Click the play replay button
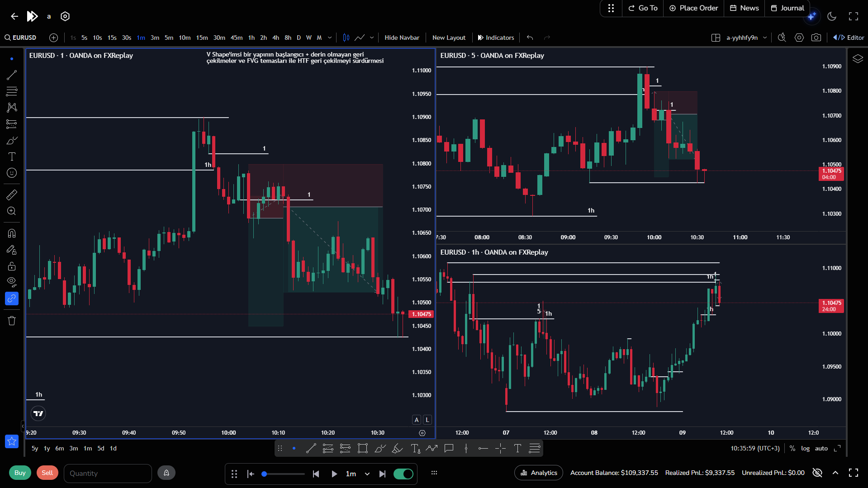Viewport: 868px width, 488px height. tap(334, 474)
